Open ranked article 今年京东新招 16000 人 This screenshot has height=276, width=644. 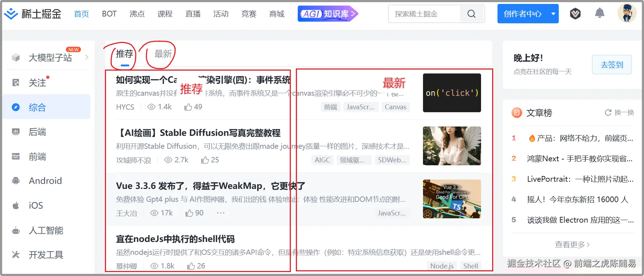pos(577,199)
